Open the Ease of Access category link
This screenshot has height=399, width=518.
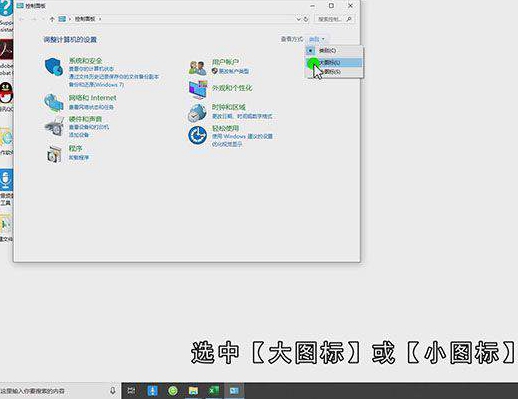225,128
